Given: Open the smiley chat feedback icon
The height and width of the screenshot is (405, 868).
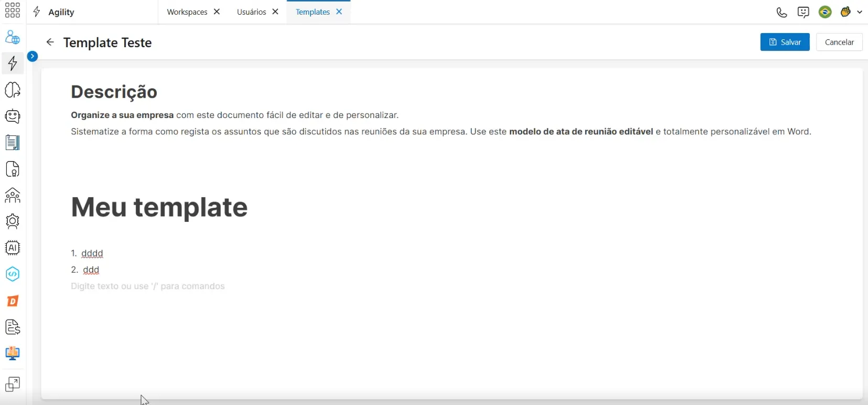Looking at the screenshot, I should (803, 12).
